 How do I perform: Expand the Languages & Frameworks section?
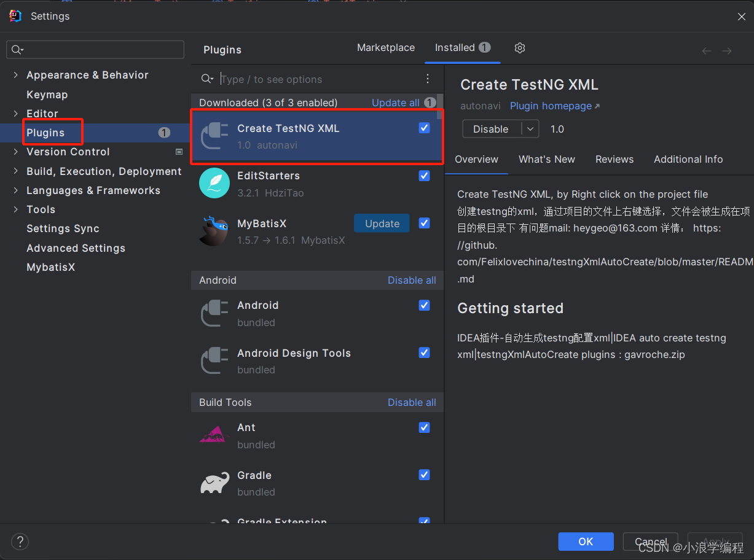click(x=15, y=190)
